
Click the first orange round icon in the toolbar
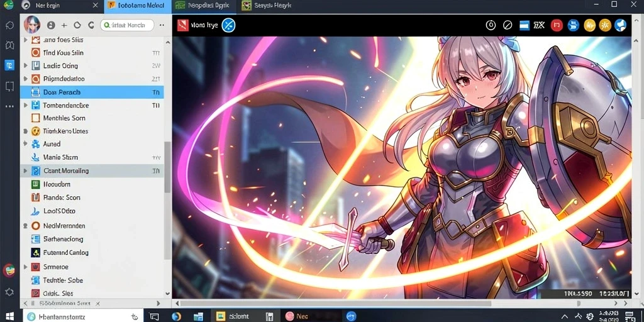[x=589, y=25]
